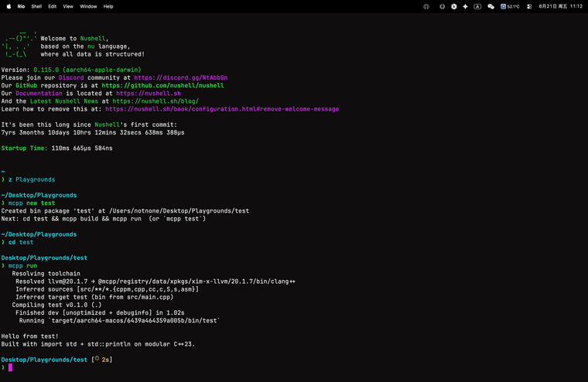Click the timer clock icon beside 2s
Image resolution: width=588 pixels, height=382 pixels.
point(97,359)
